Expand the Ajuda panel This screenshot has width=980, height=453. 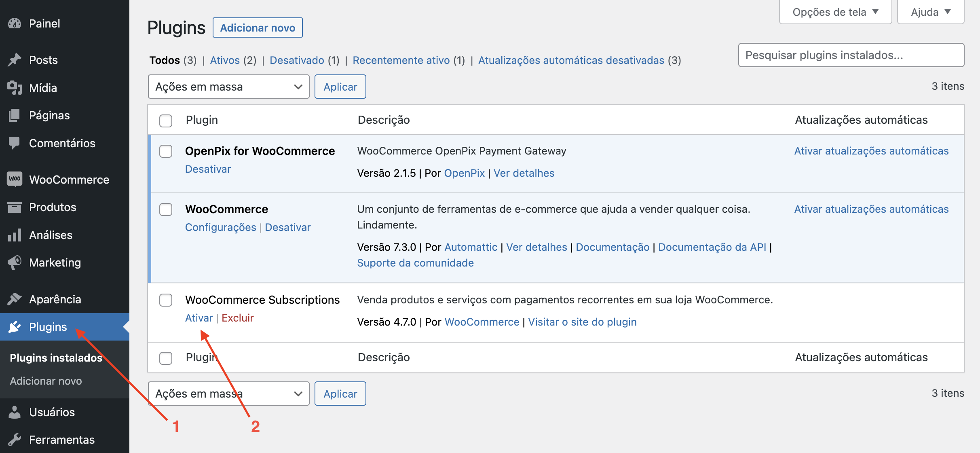click(x=930, y=12)
